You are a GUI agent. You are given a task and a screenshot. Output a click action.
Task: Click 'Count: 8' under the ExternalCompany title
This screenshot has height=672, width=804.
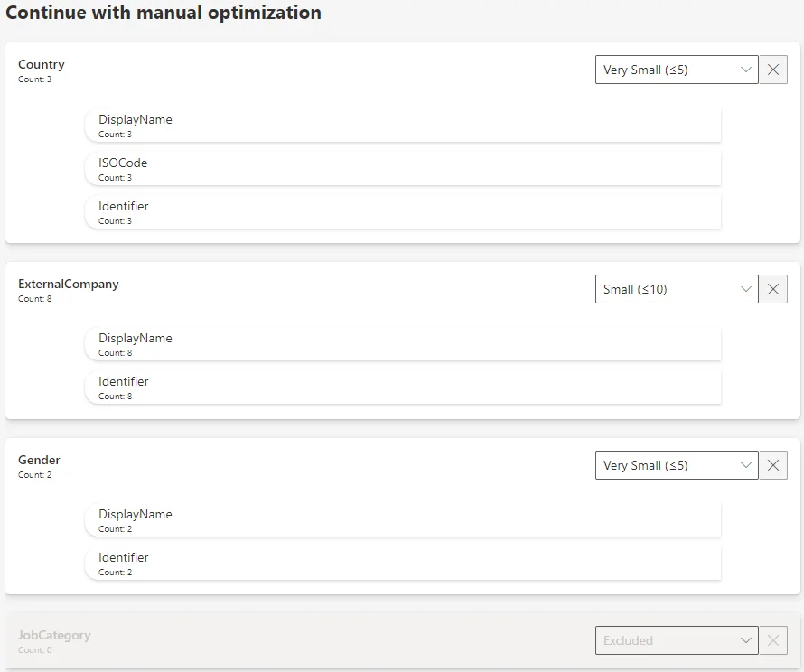[x=35, y=298]
